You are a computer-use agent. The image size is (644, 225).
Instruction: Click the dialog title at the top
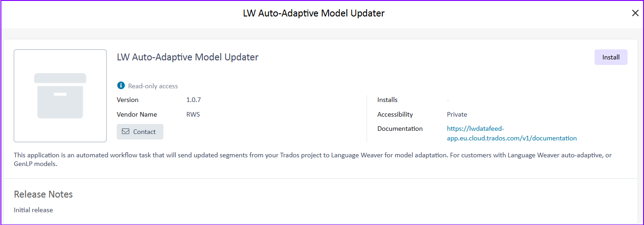coord(314,13)
